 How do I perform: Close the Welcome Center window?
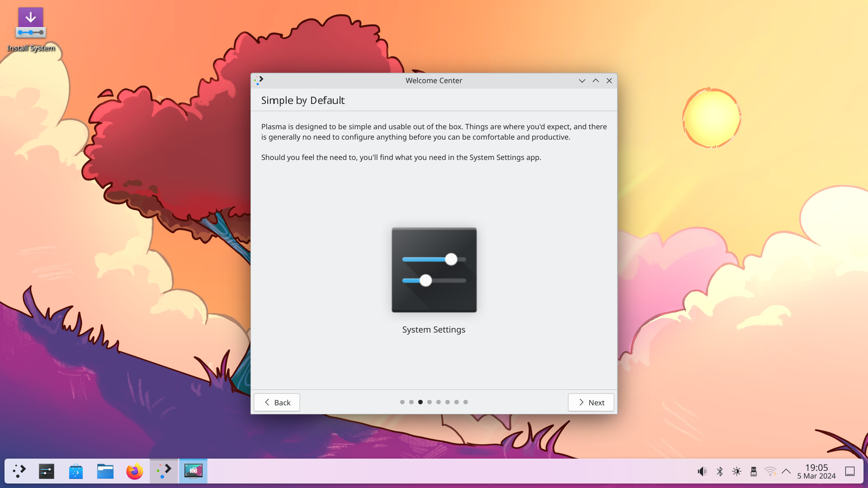tap(609, 80)
